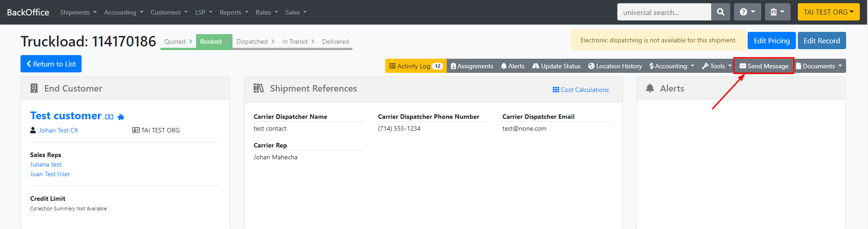The width and height of the screenshot is (868, 229).
Task: Click the magnifying glass search icon
Action: click(x=720, y=12)
